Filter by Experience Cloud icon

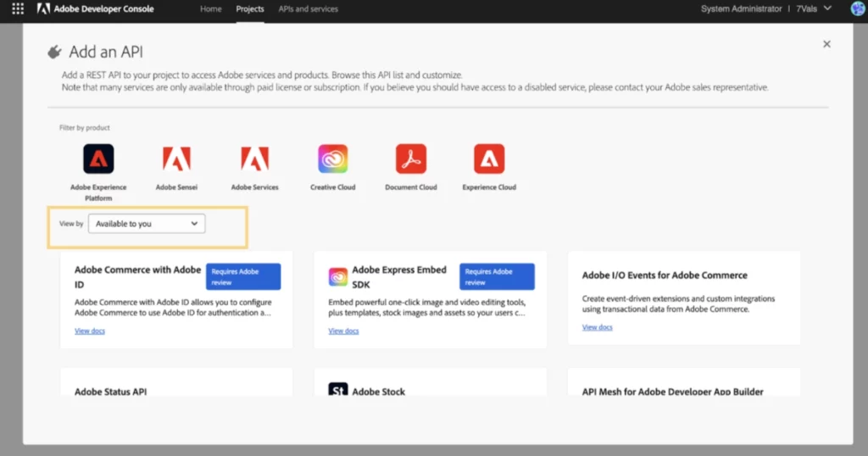point(489,158)
